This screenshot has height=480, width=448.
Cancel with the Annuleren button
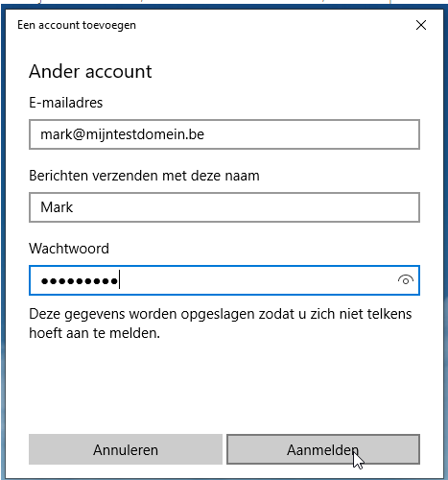(126, 449)
